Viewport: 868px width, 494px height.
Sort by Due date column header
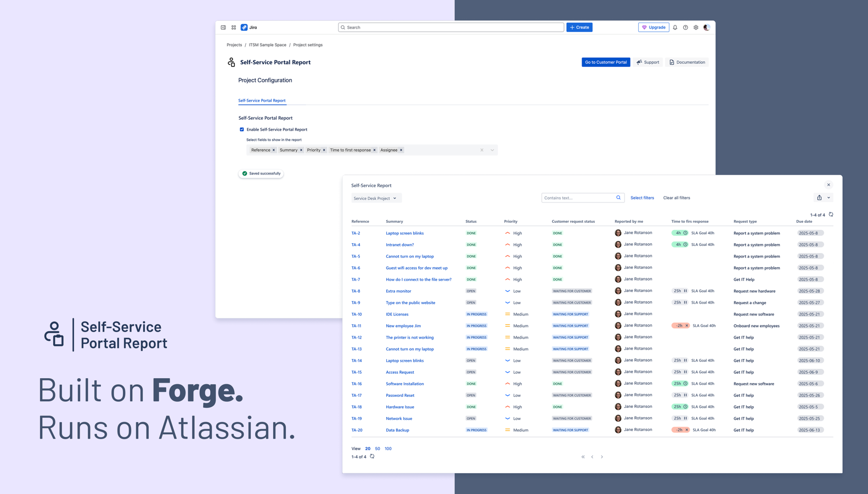804,221
